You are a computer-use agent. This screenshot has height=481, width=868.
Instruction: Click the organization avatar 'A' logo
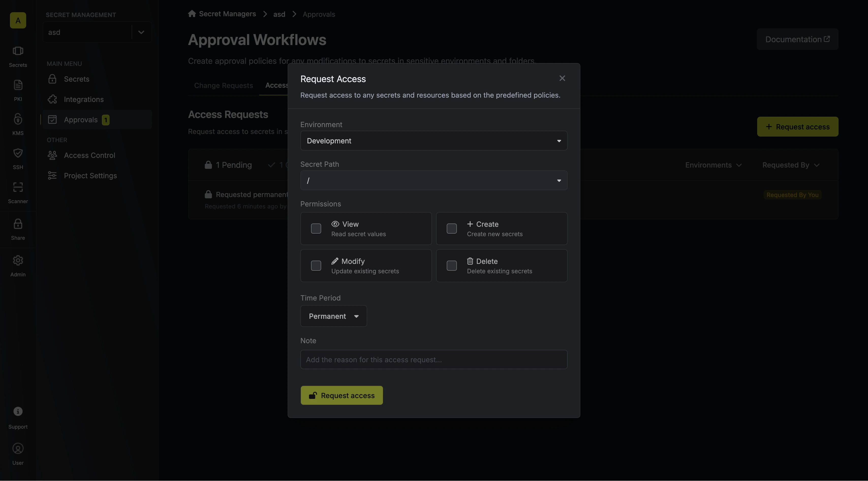coord(18,20)
